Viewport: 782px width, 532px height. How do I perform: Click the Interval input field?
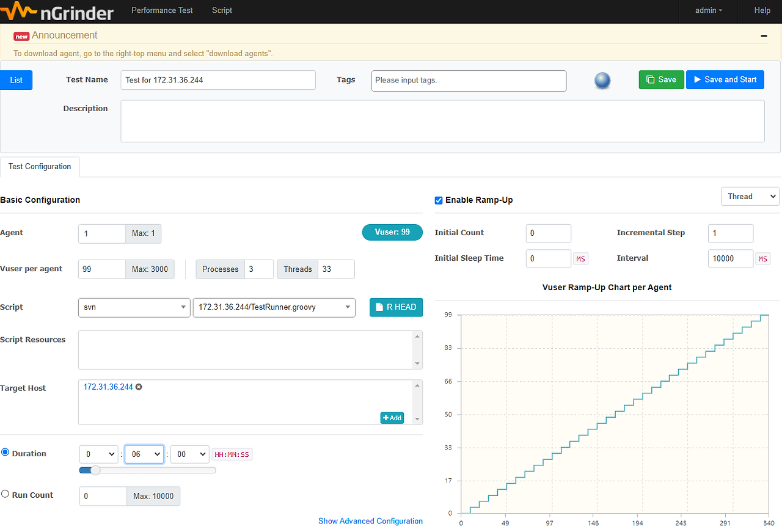coord(731,258)
